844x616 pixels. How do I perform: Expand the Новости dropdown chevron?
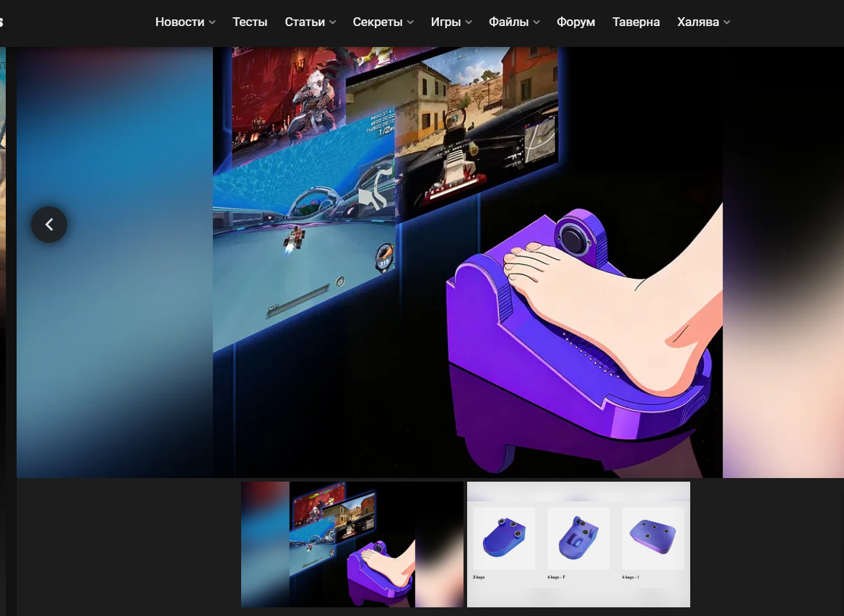point(212,22)
